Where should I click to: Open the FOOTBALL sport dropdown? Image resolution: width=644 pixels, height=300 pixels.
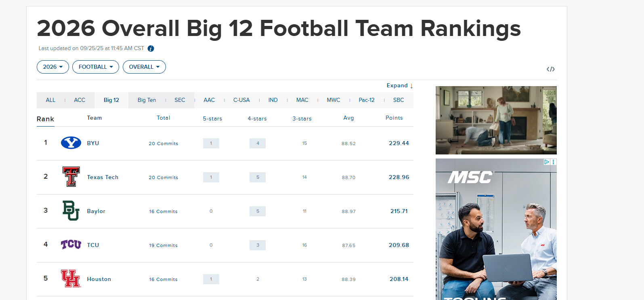(x=96, y=67)
